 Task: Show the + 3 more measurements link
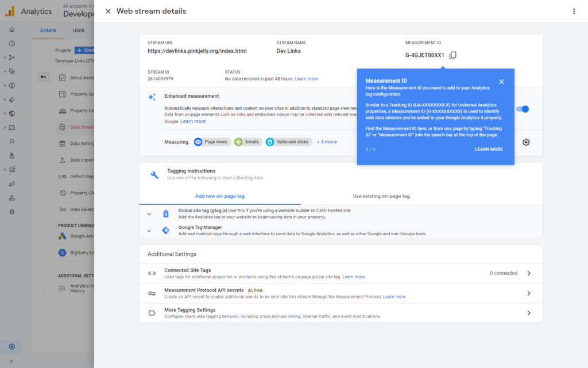pos(327,142)
